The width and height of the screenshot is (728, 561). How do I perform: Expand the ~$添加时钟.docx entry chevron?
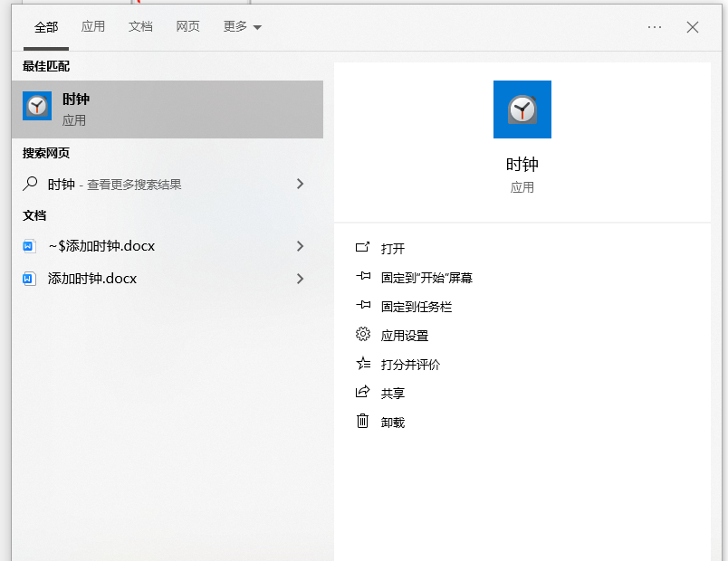tap(300, 246)
